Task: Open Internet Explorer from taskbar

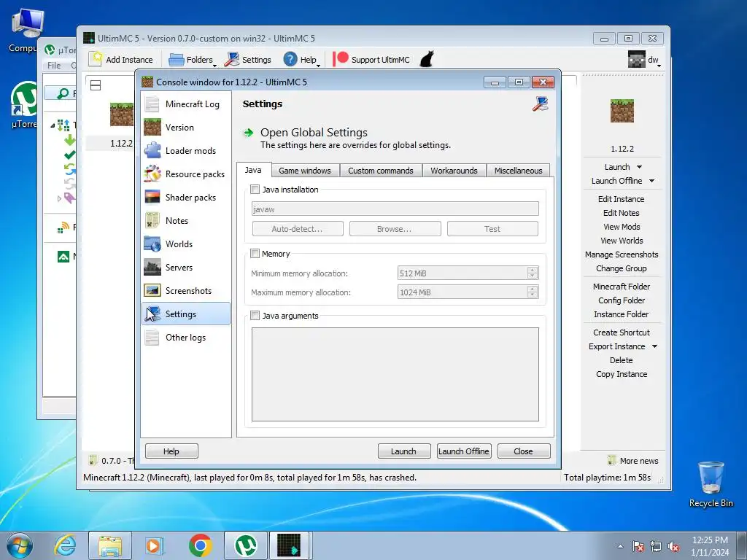Action: pyautogui.click(x=65, y=545)
